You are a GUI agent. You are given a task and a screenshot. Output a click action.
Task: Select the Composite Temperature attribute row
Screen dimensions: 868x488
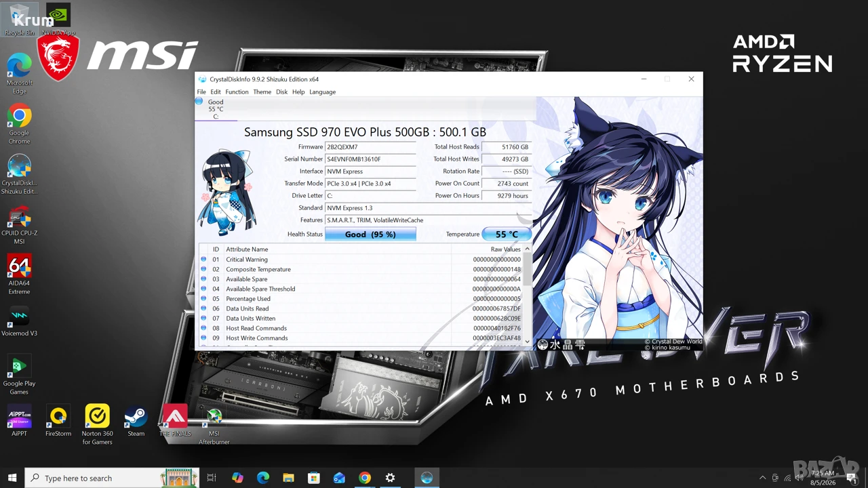[361, 269]
